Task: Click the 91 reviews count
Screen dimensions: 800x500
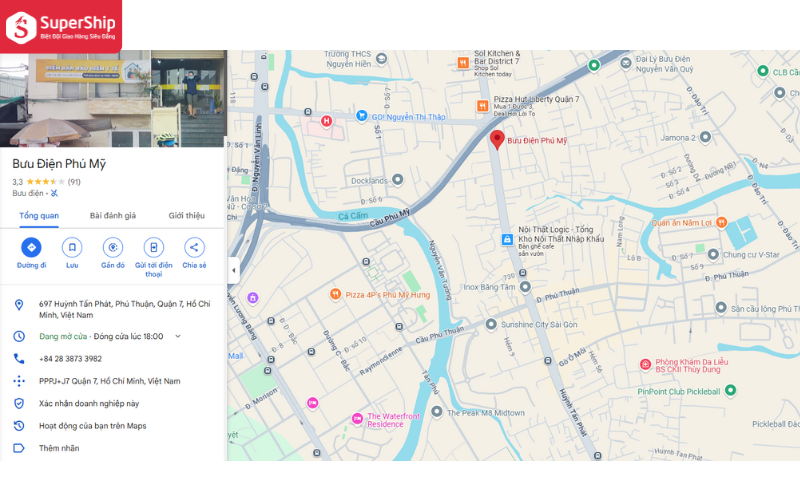Action: pos(74,182)
